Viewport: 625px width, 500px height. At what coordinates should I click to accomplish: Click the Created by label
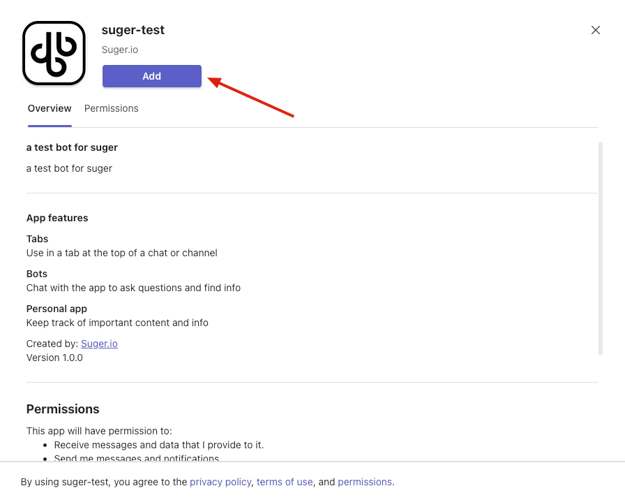52,343
